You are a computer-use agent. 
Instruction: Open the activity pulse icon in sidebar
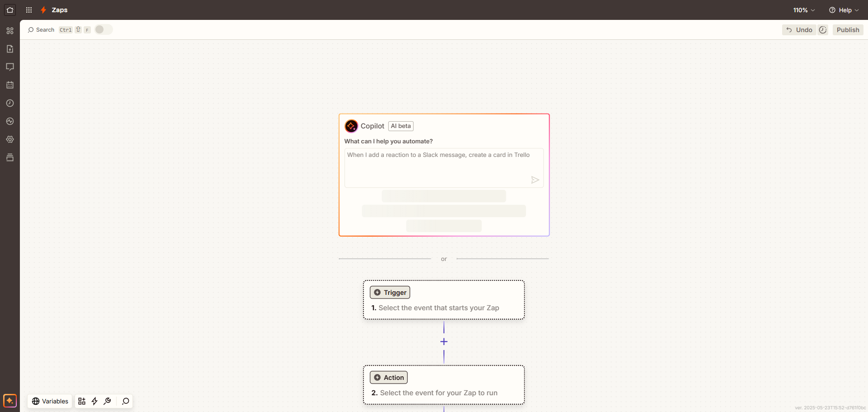coord(10,121)
